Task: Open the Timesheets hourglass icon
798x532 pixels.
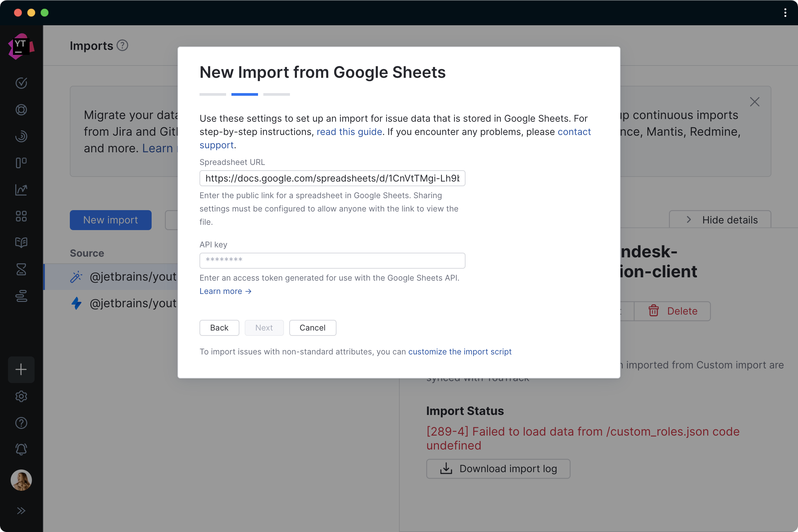Action: 21,269
